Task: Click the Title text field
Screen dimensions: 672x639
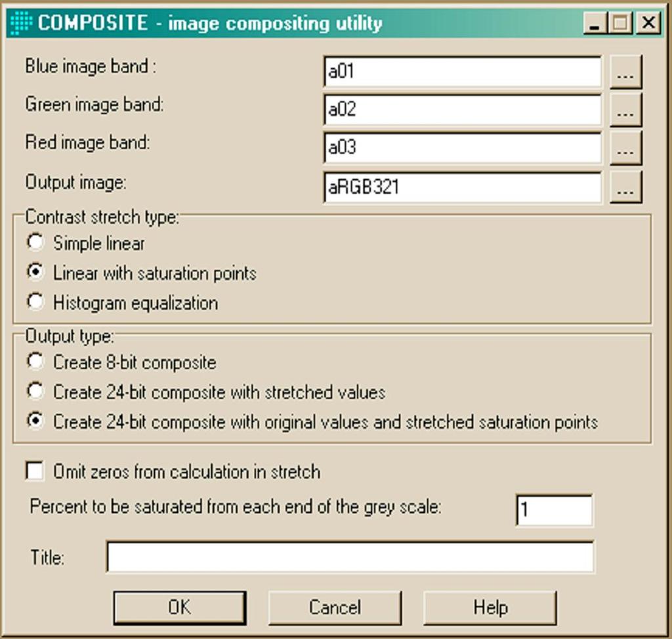Action: (x=350, y=557)
